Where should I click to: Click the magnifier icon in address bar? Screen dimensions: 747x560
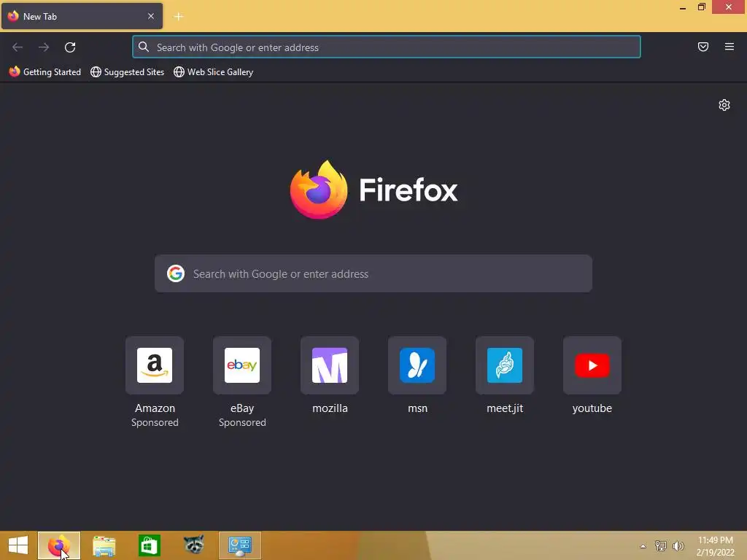144,47
